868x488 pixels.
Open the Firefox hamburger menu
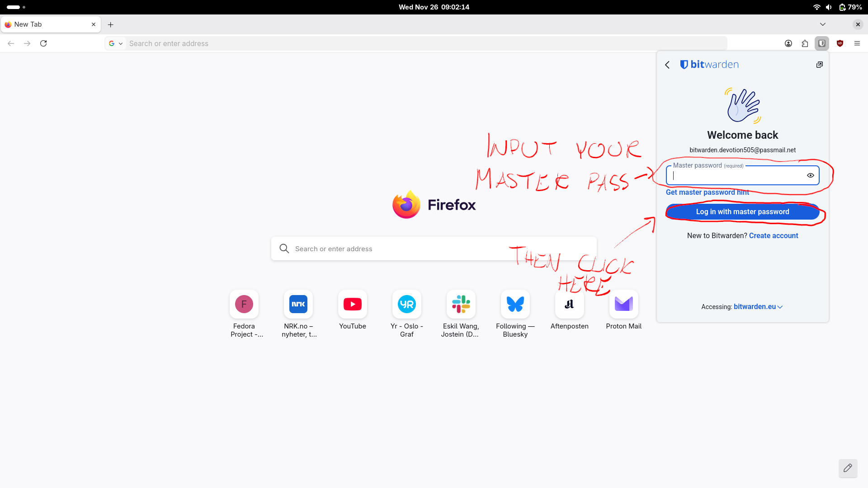point(857,43)
